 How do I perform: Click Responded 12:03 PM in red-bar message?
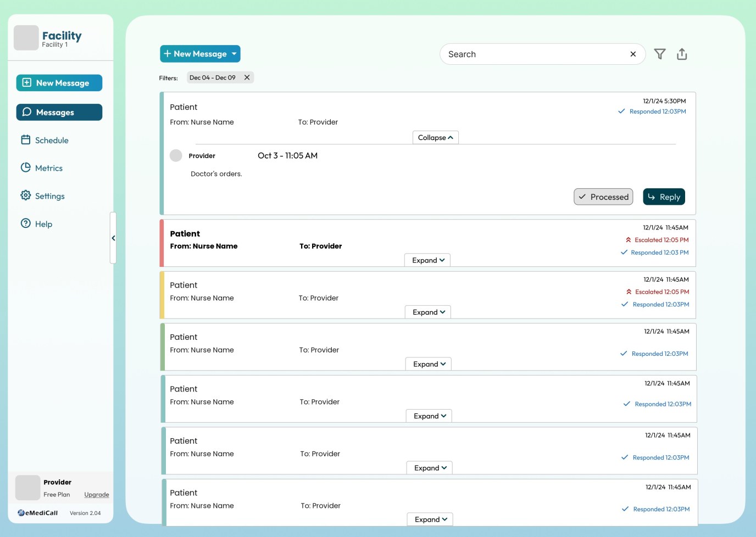[654, 253]
